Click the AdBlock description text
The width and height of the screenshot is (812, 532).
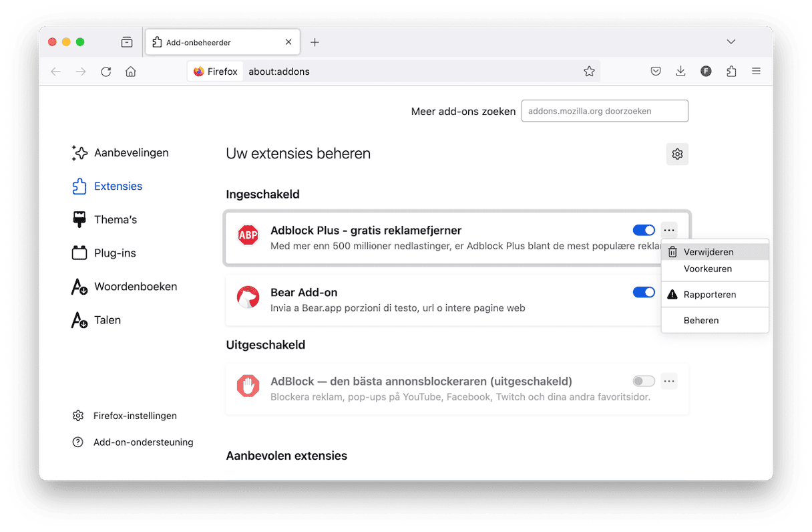pyautogui.click(x=460, y=397)
